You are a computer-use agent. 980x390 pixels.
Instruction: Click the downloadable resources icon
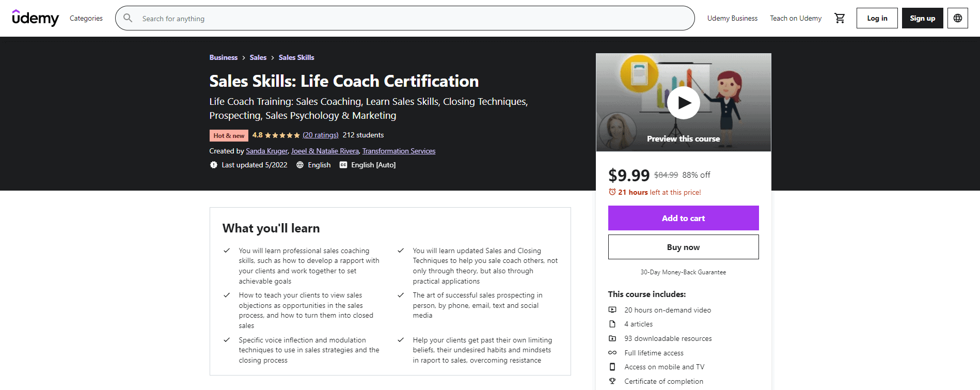tap(612, 338)
